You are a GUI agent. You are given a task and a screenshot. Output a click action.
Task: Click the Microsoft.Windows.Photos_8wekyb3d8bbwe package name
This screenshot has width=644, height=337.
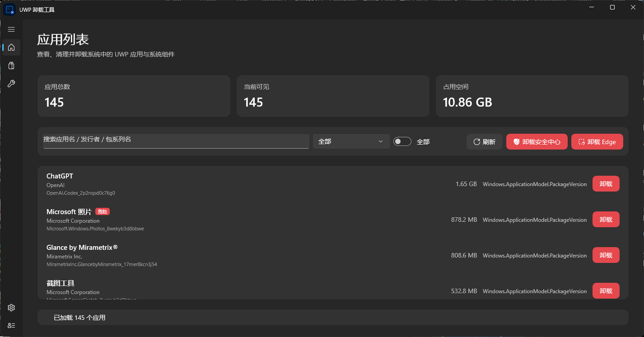click(x=95, y=229)
